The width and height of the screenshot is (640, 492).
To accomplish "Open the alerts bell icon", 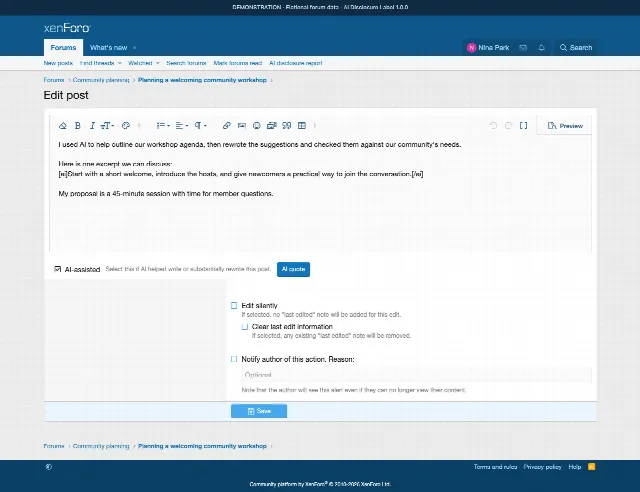I will [x=542, y=48].
